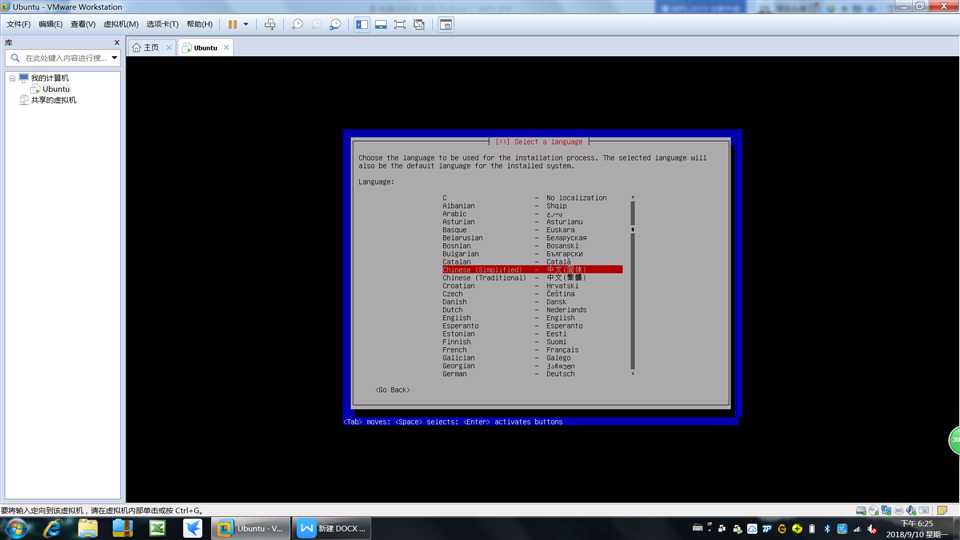The image size is (960, 540).
Task: Click the CD/DVD device status icon
Action: [x=874, y=510]
